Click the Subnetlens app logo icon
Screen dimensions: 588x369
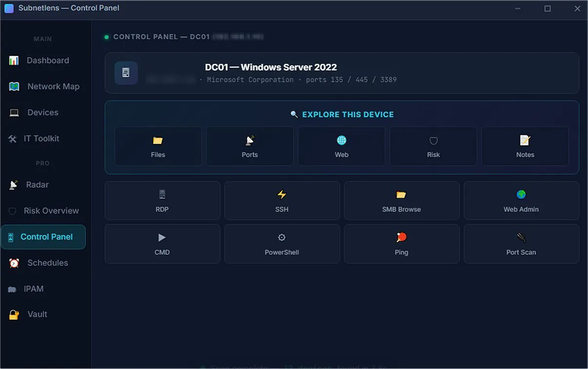(x=9, y=8)
